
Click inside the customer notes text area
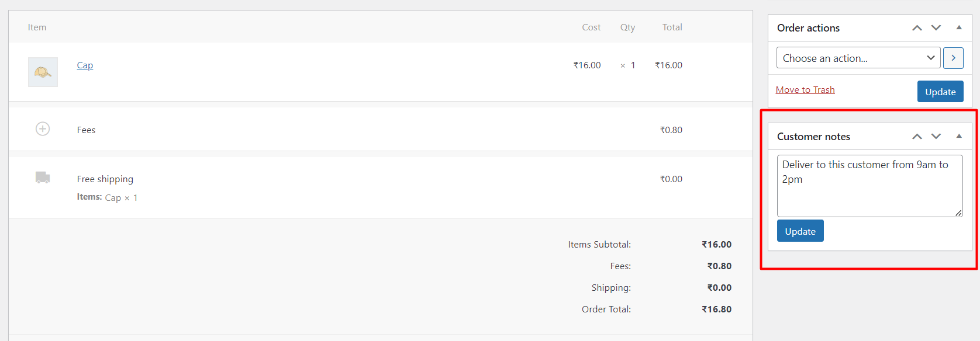(x=869, y=186)
